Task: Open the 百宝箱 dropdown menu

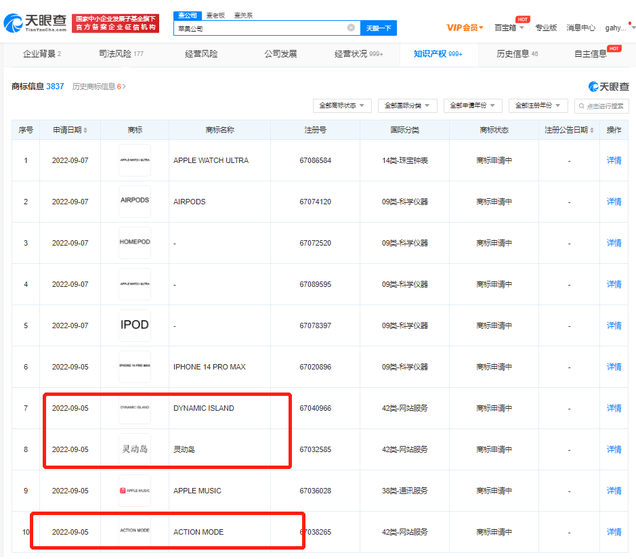Action: coord(509,28)
